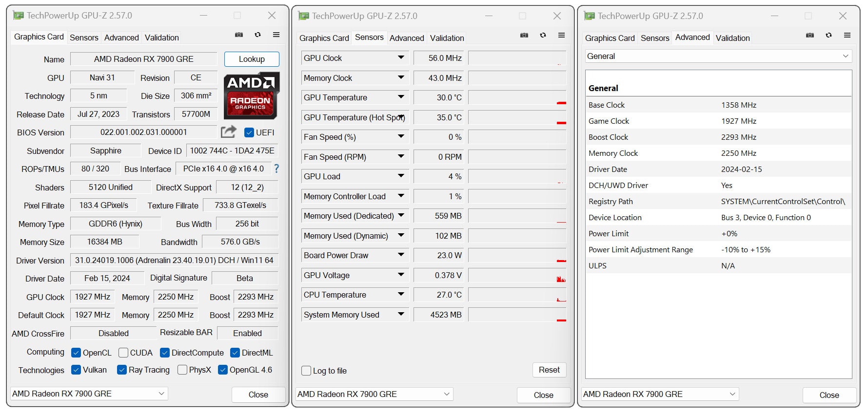
Task: Enable the Log to file checkbox
Action: point(306,371)
